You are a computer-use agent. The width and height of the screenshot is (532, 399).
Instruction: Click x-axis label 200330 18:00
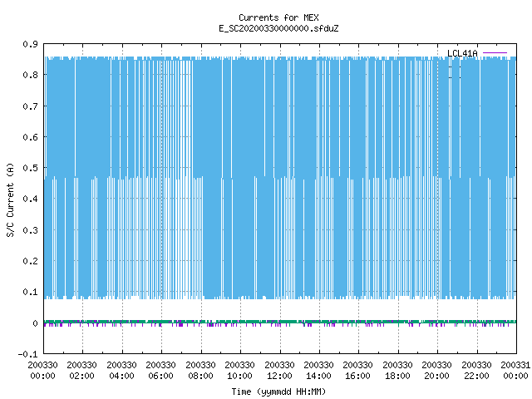point(397,371)
